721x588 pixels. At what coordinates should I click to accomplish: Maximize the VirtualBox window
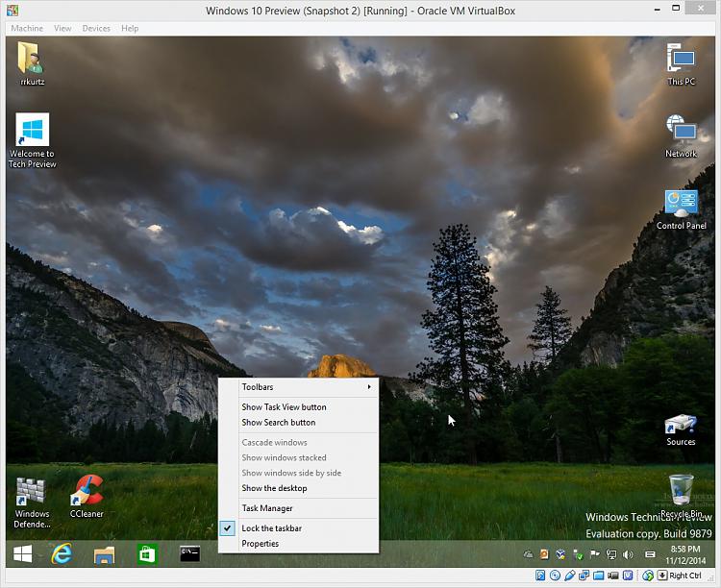pyautogui.click(x=676, y=8)
